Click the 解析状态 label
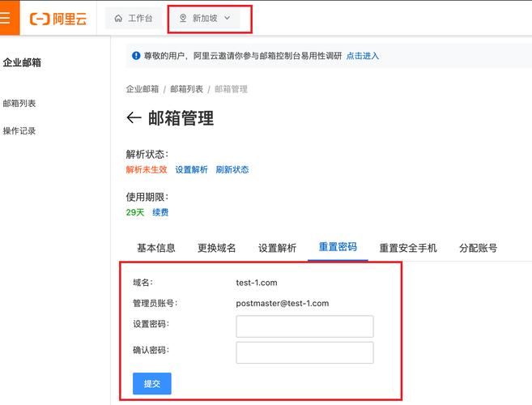The width and height of the screenshot is (532, 405). pyautogui.click(x=147, y=154)
